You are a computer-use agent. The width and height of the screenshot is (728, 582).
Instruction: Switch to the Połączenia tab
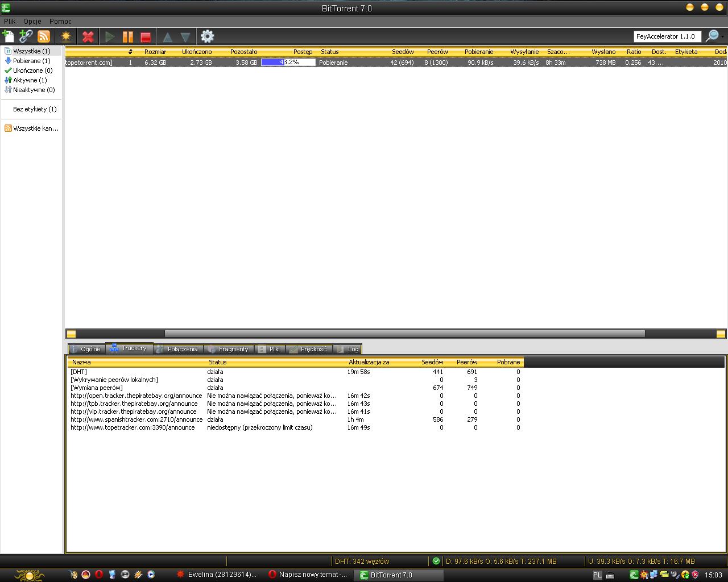(x=177, y=349)
